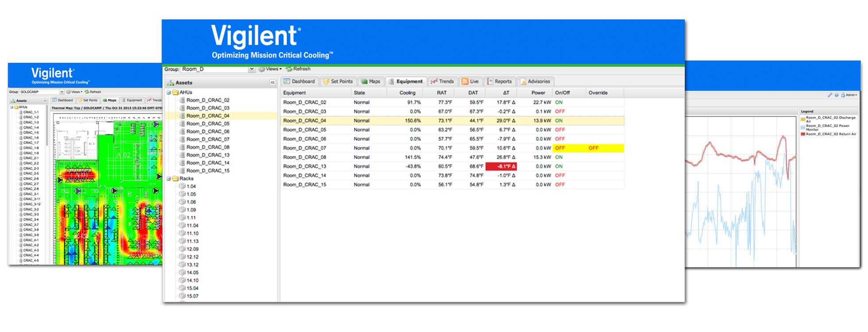
Task: Sort table by the Equipment column header
Action: [x=316, y=93]
